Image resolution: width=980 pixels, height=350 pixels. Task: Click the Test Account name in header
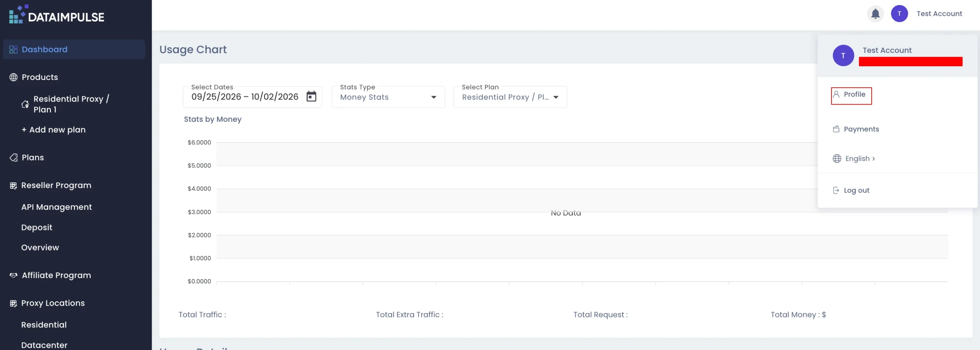(x=939, y=14)
